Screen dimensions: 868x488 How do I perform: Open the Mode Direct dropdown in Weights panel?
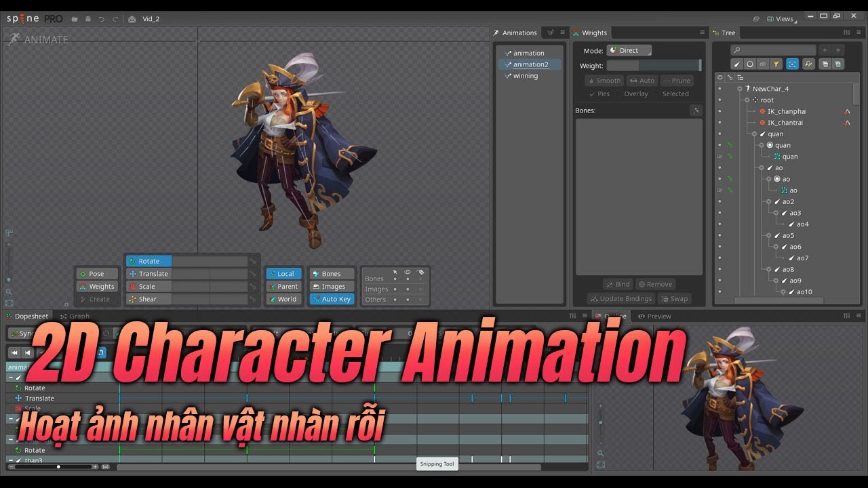[629, 50]
